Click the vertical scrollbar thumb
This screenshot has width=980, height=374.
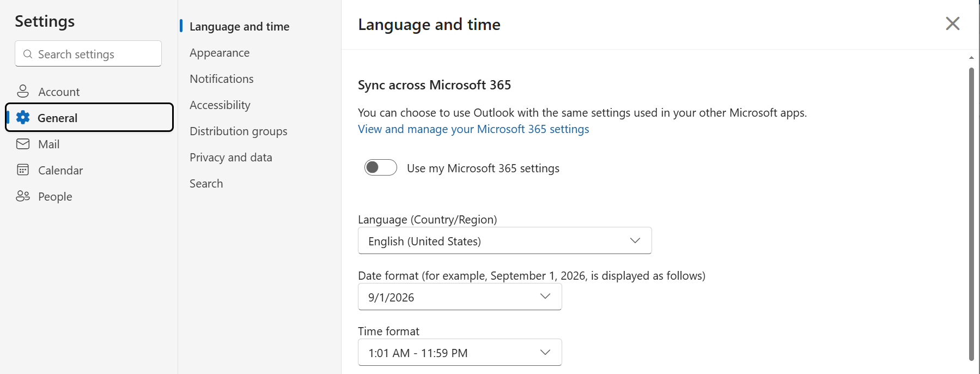(971, 214)
